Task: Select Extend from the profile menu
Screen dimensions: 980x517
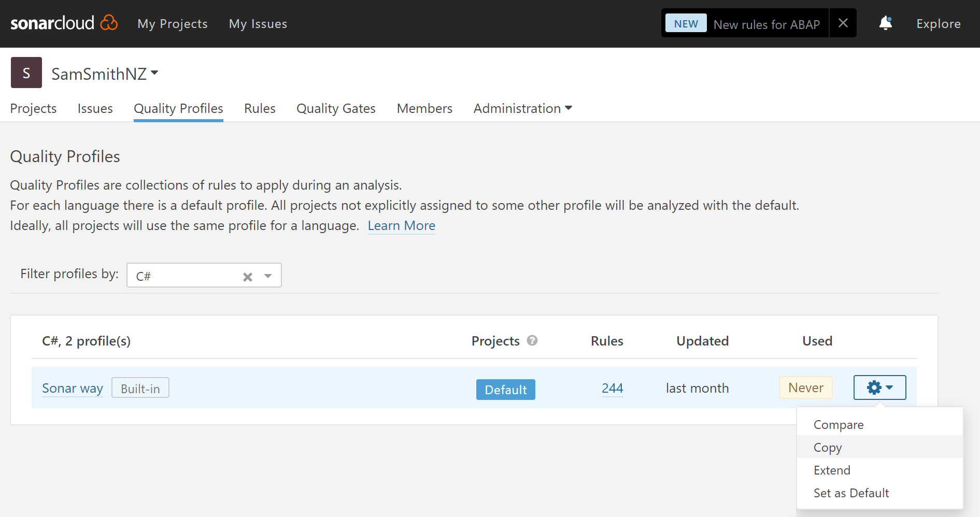Action: coord(832,470)
